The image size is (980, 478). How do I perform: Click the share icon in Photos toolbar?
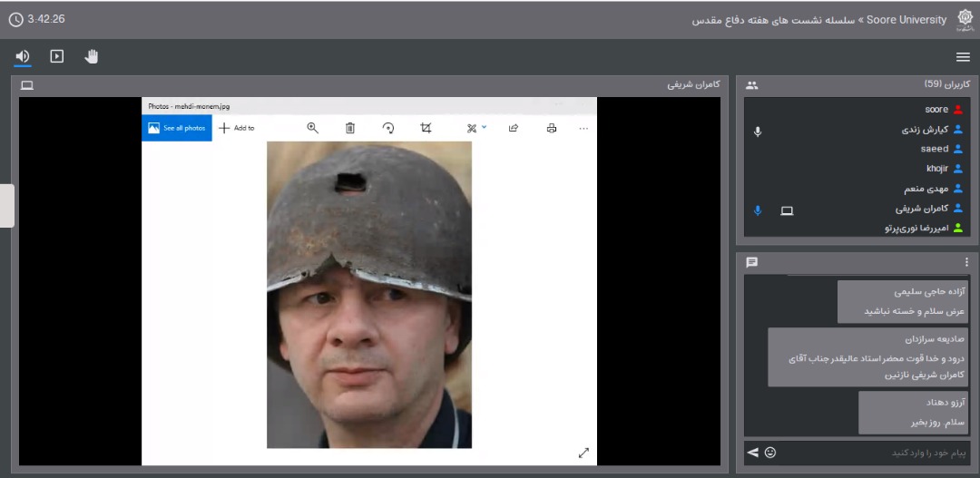click(x=513, y=128)
